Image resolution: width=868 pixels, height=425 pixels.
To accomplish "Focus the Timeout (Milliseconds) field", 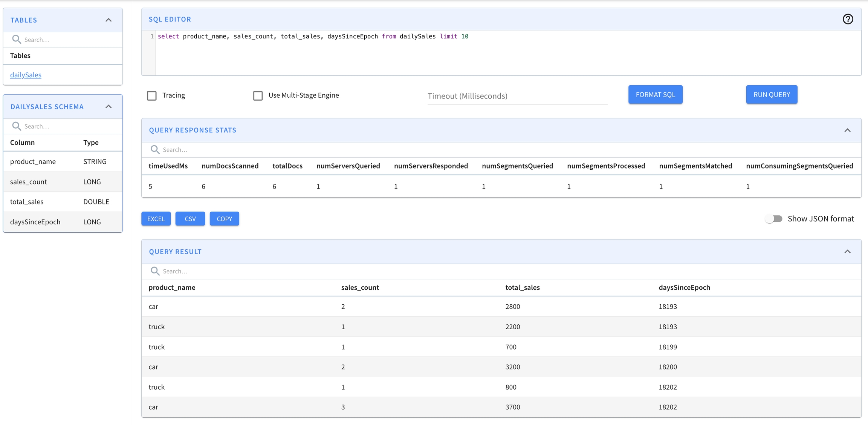I will (517, 96).
